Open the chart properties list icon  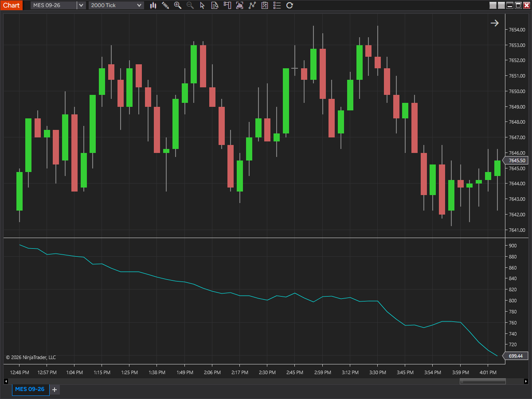277,5
